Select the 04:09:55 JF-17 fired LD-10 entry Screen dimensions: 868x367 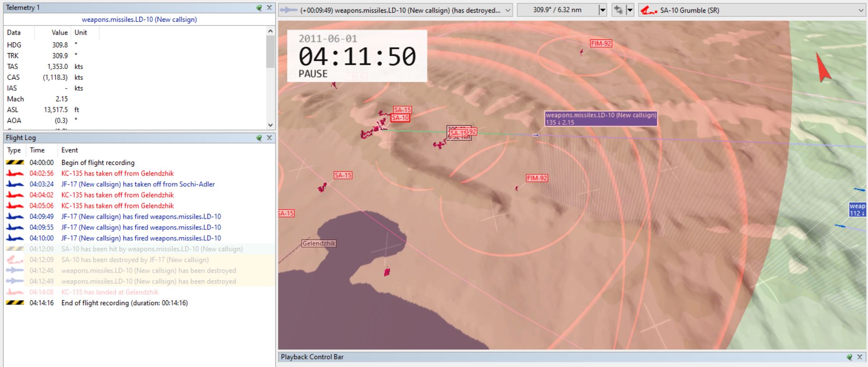click(x=139, y=228)
